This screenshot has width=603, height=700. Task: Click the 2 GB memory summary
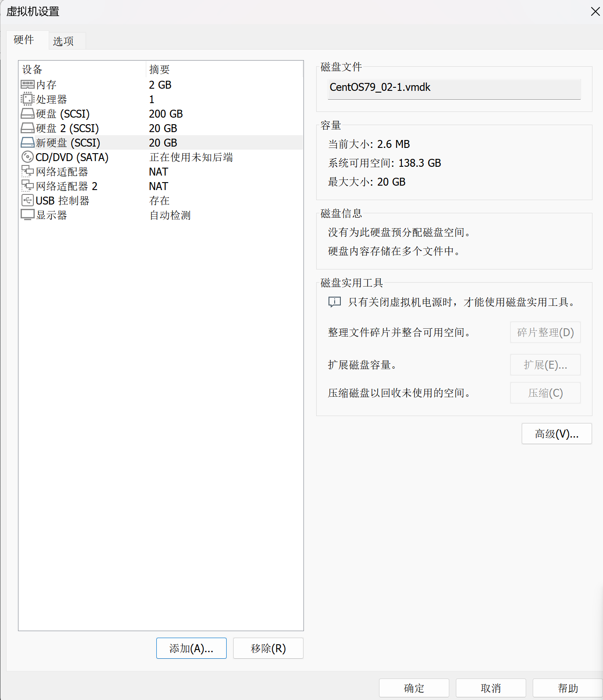tap(160, 85)
